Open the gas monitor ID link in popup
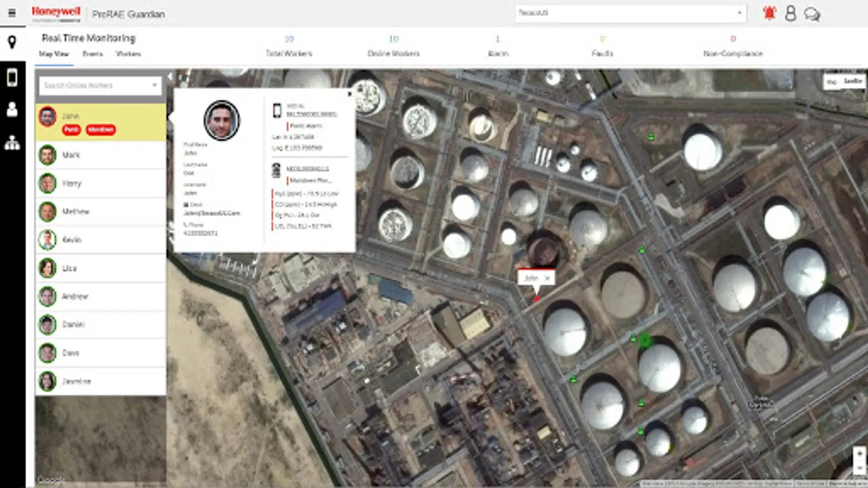Screen dimensions: 868x488 [308, 169]
